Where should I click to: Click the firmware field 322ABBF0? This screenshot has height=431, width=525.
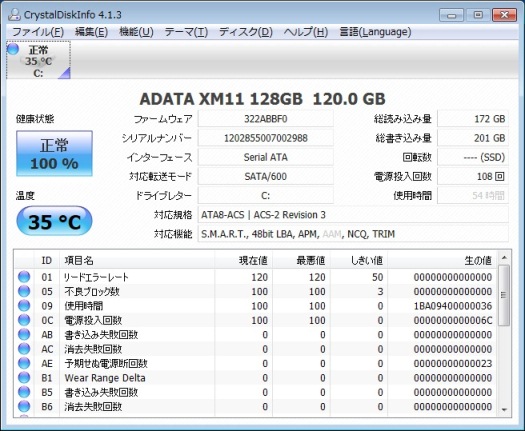pos(266,119)
